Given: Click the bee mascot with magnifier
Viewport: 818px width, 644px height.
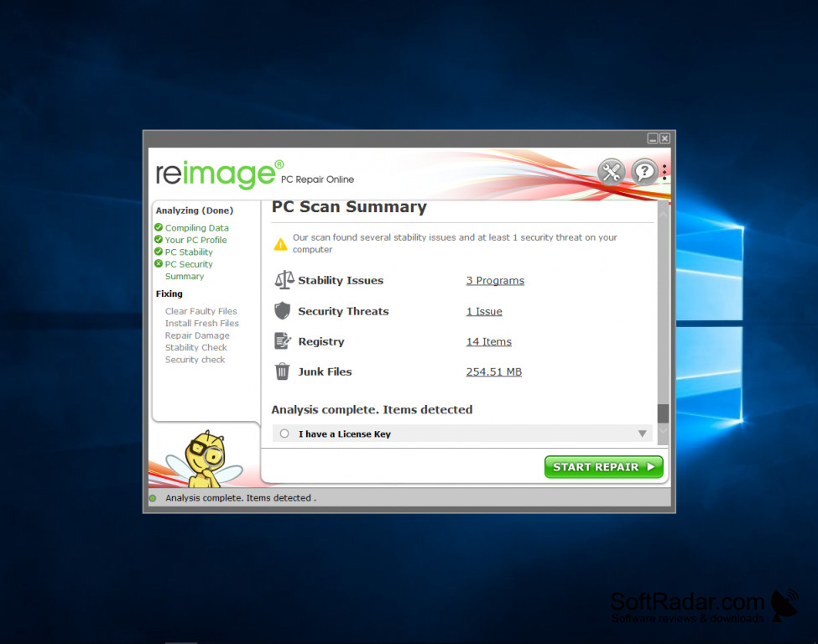Looking at the screenshot, I should point(206,459).
